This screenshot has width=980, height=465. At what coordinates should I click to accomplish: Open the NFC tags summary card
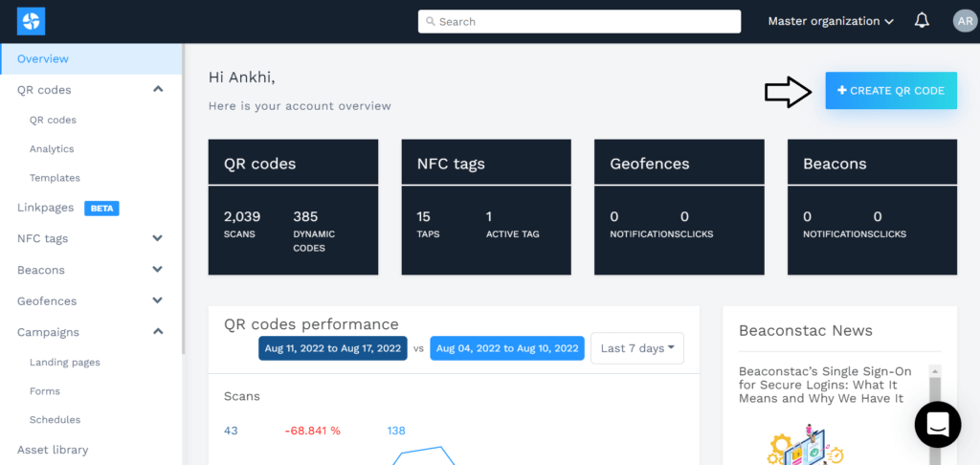486,207
